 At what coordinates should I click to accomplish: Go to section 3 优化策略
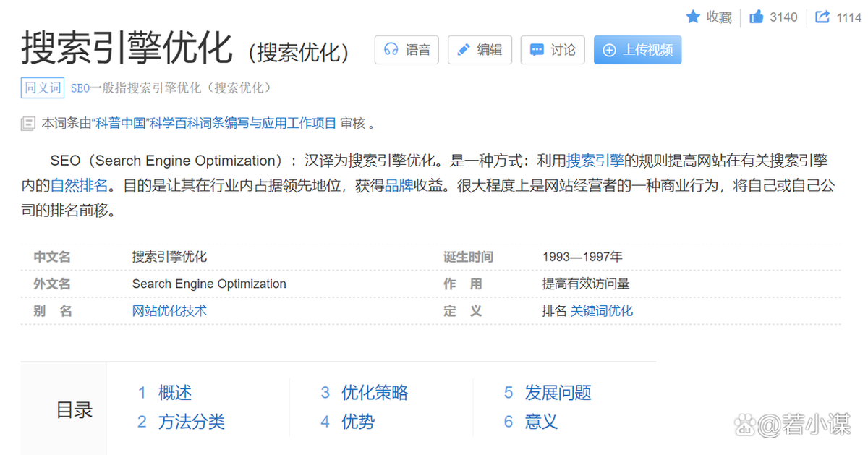point(374,393)
